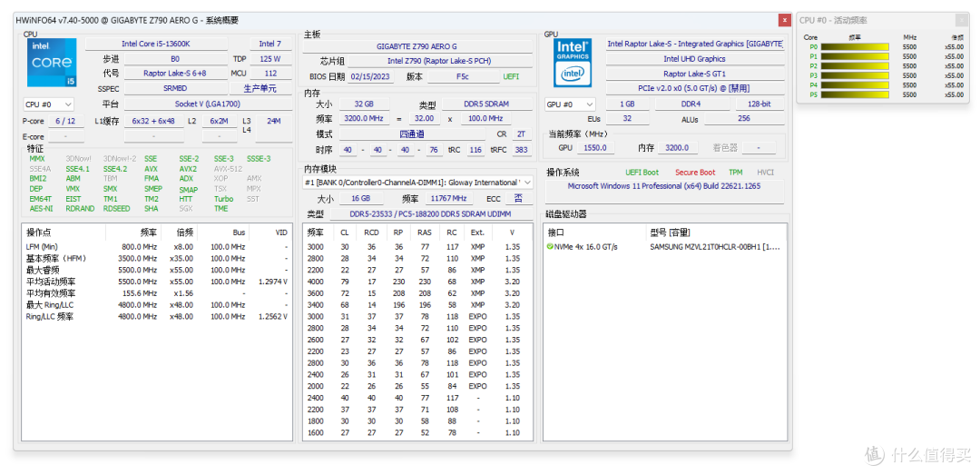
Task: Click the P2 core frequency bar
Action: click(855, 65)
